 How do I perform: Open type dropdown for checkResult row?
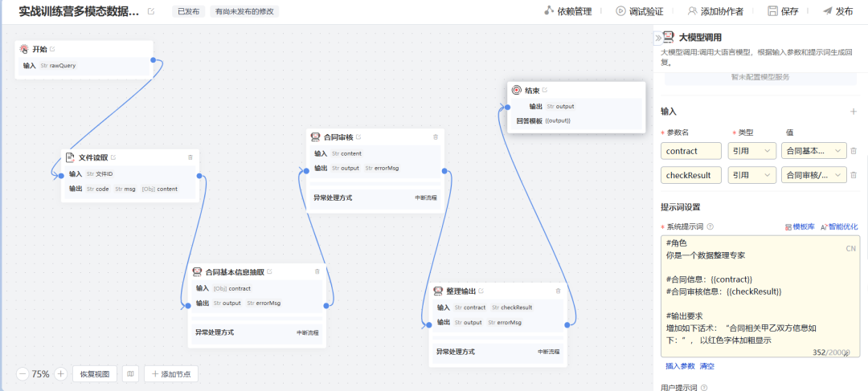[x=751, y=175]
